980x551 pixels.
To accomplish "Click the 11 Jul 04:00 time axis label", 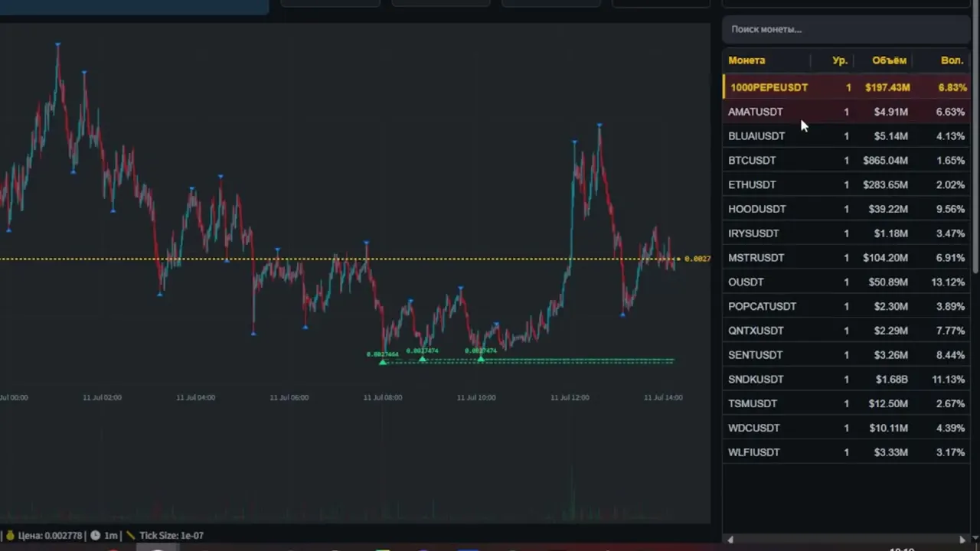I will click(x=195, y=398).
